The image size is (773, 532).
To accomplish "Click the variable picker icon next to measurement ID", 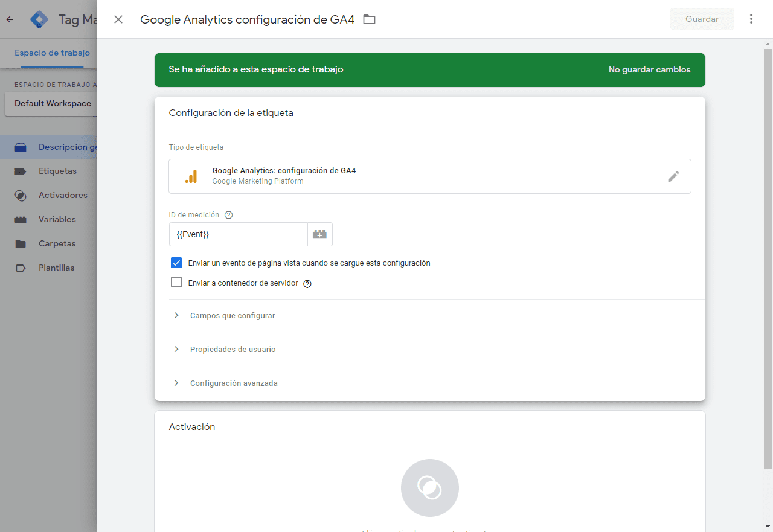I will (x=320, y=234).
